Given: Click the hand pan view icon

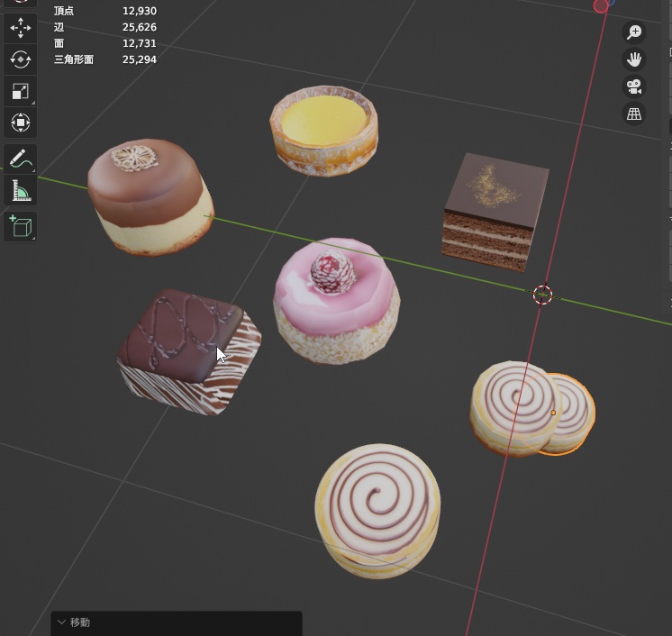Looking at the screenshot, I should point(634,59).
